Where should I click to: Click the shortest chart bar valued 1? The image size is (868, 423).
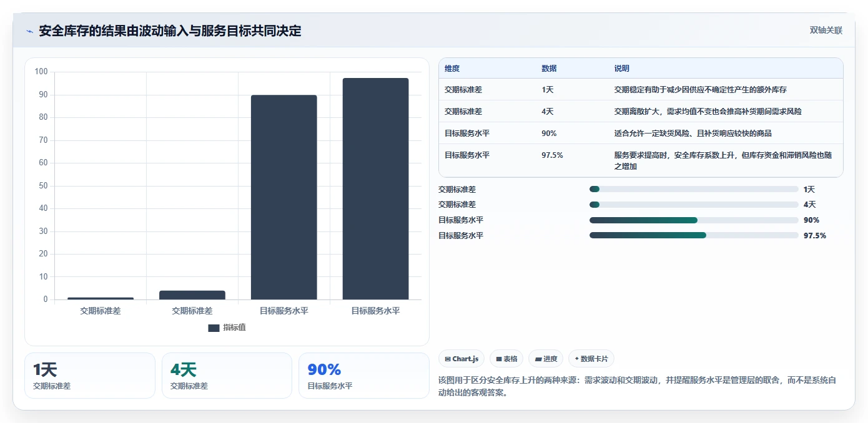[x=101, y=298]
